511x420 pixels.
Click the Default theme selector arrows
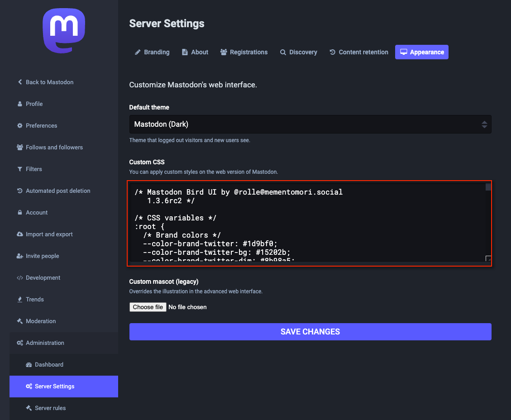pyautogui.click(x=484, y=124)
